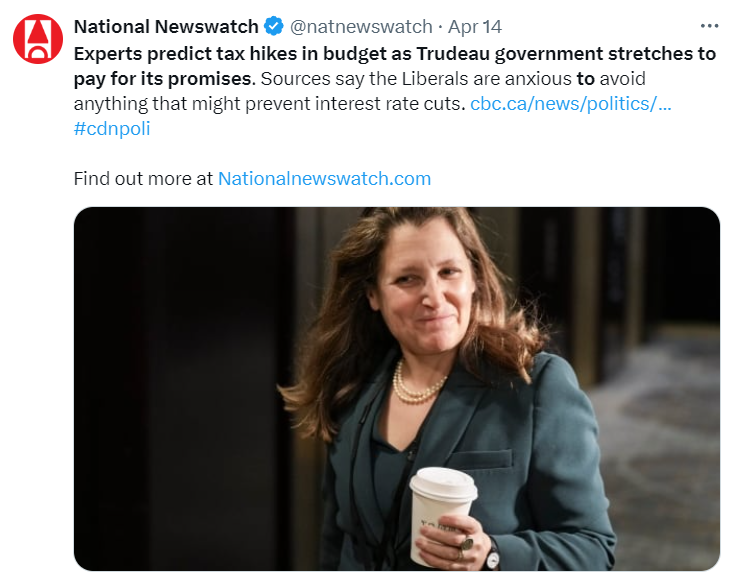Open the attached photo of the woman

397,389
